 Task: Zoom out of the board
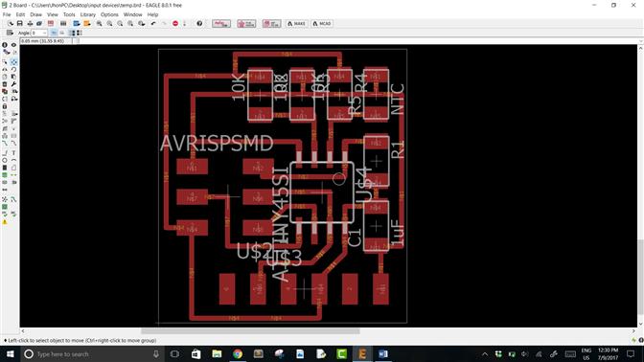tap(120, 23)
